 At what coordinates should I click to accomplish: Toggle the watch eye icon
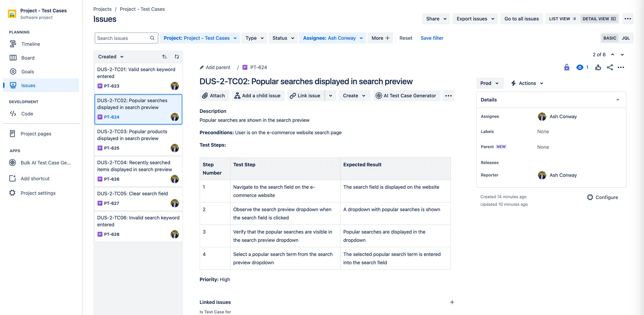coord(580,67)
